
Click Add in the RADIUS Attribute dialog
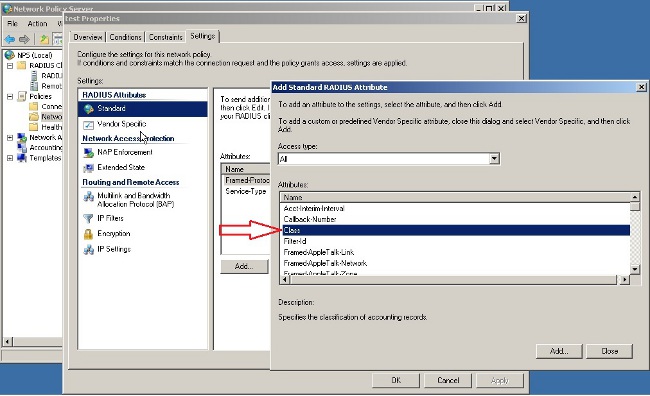click(x=559, y=351)
